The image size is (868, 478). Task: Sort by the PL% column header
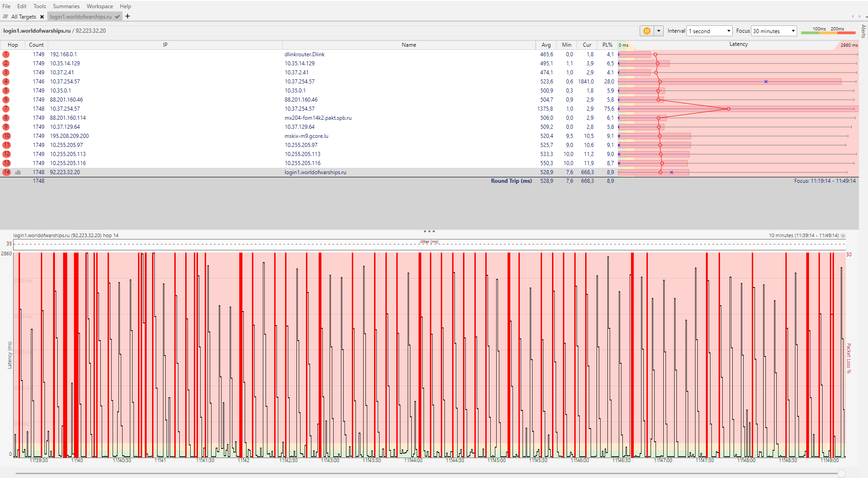click(x=607, y=45)
